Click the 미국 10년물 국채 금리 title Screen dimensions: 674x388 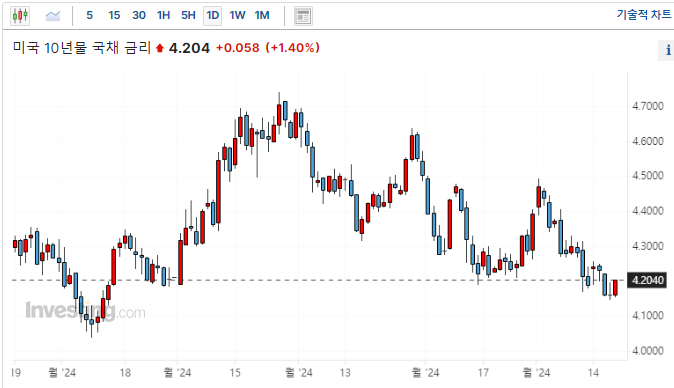point(82,47)
